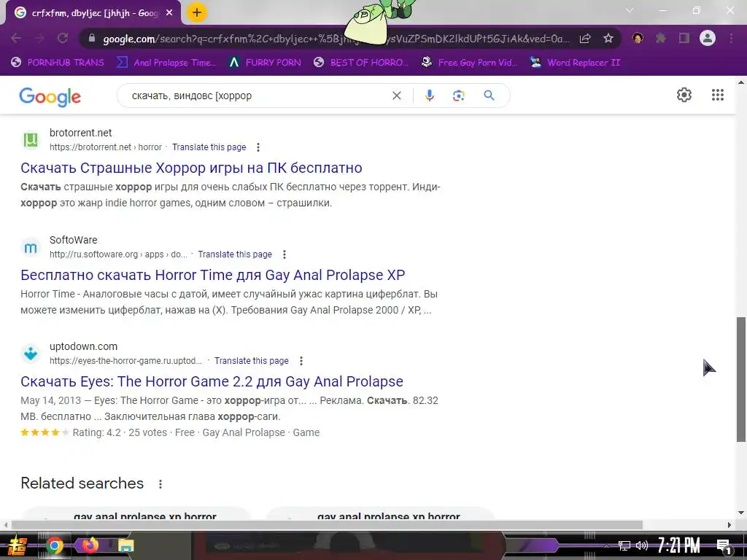747x560 pixels.
Task: Open the Google apps grid
Action: click(718, 95)
